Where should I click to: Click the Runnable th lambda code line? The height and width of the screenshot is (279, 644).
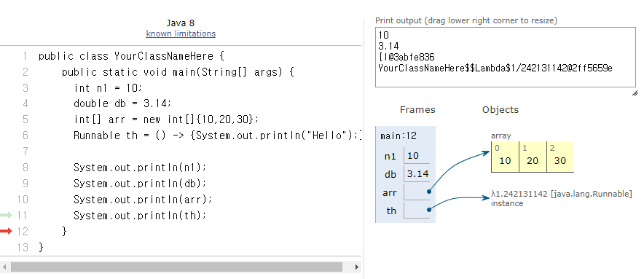click(218, 135)
